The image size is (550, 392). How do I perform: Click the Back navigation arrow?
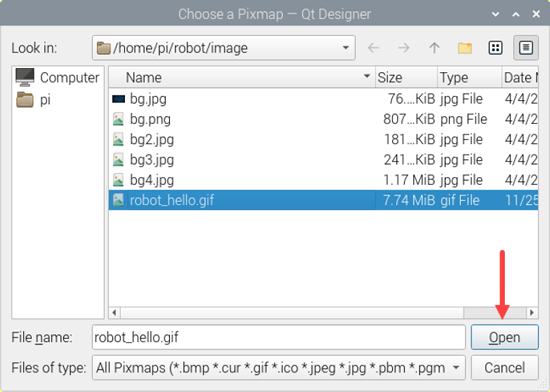pos(373,48)
